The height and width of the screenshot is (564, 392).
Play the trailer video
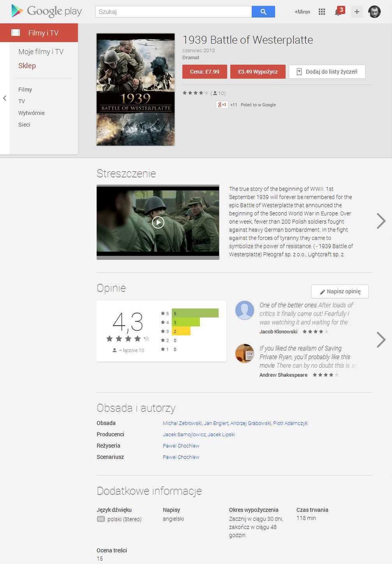click(158, 222)
